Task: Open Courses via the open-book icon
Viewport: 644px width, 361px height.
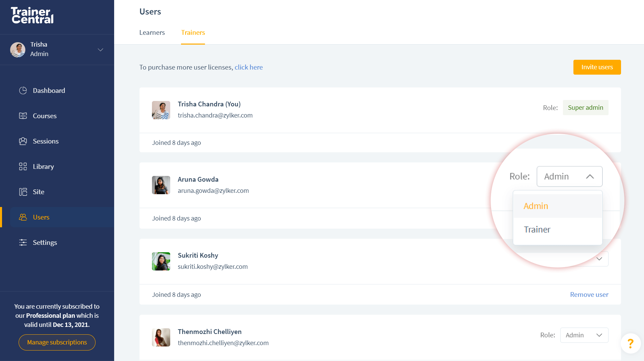Action: (x=23, y=116)
